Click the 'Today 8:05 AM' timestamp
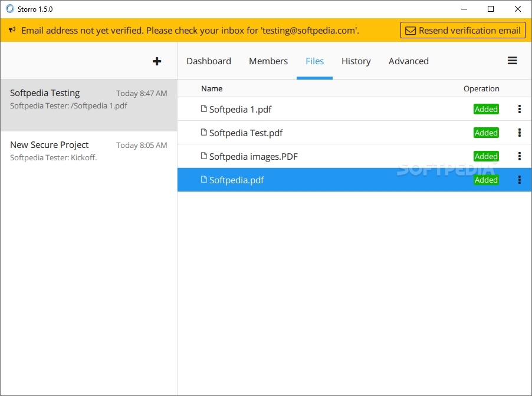Screen dimensions: 532x396 coord(142,145)
